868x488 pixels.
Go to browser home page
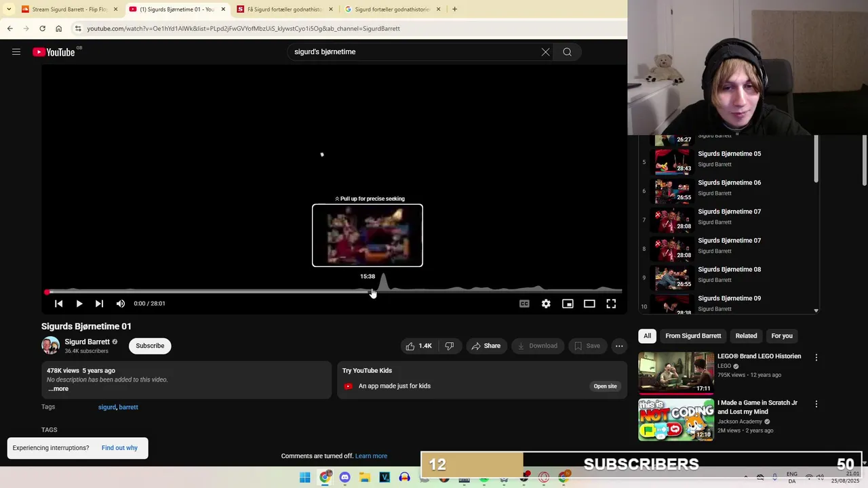coord(58,28)
